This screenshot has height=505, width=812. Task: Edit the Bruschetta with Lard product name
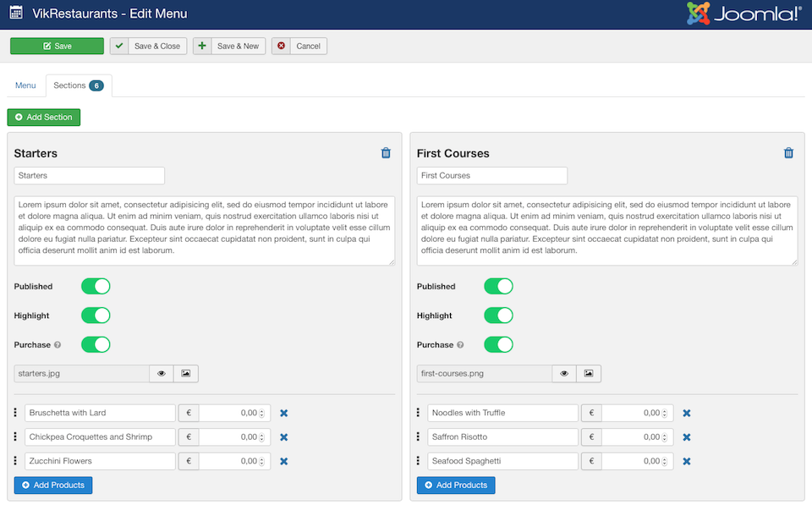coord(100,413)
